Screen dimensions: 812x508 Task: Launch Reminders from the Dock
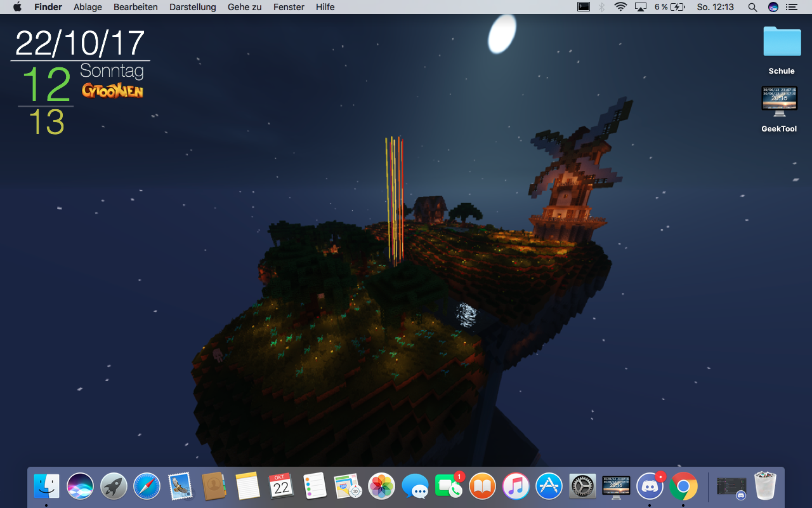pos(315,487)
